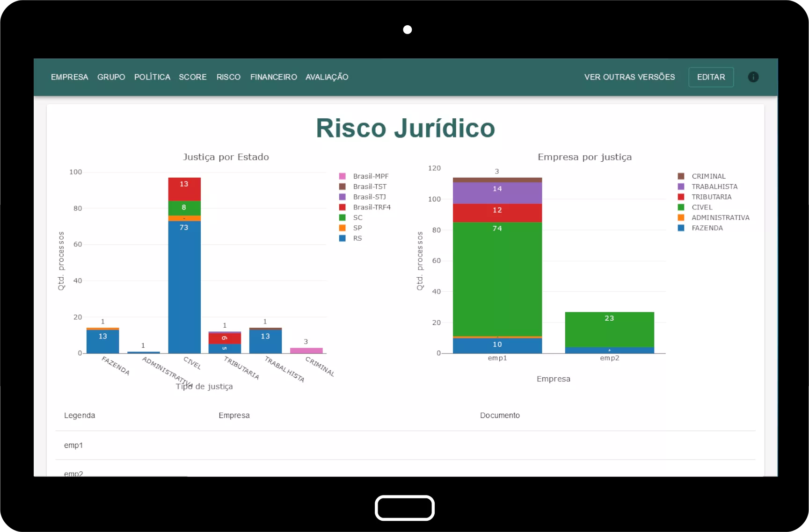
Task: Go to the GRUPO section
Action: click(x=111, y=77)
